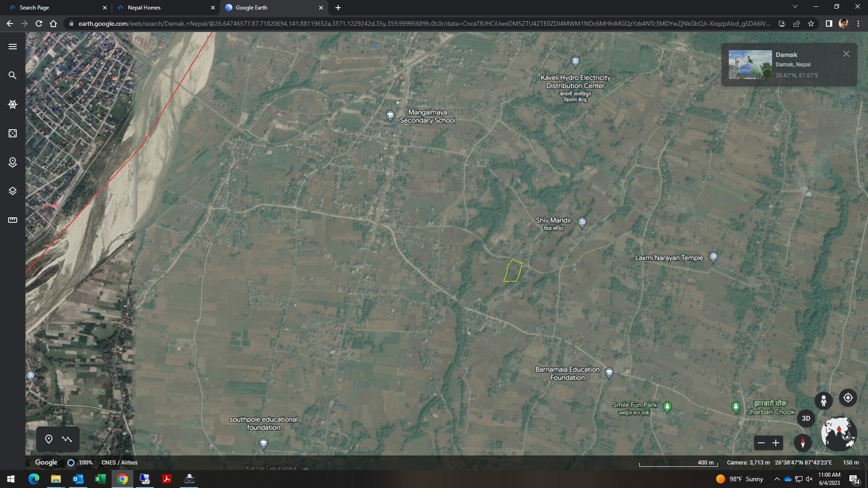Select Kaveli Hydro Electricity Distribution Center marker
The width and height of the screenshot is (868, 488).
tap(576, 61)
